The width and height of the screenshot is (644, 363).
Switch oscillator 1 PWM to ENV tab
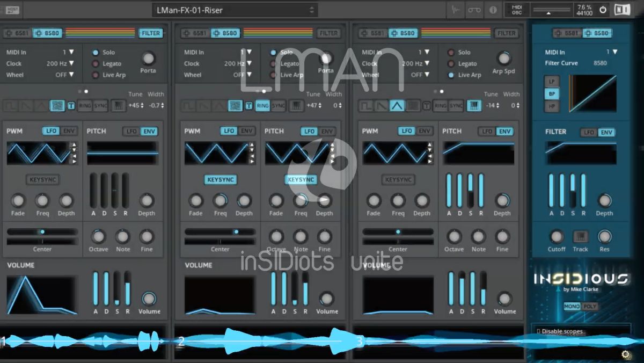tap(69, 131)
